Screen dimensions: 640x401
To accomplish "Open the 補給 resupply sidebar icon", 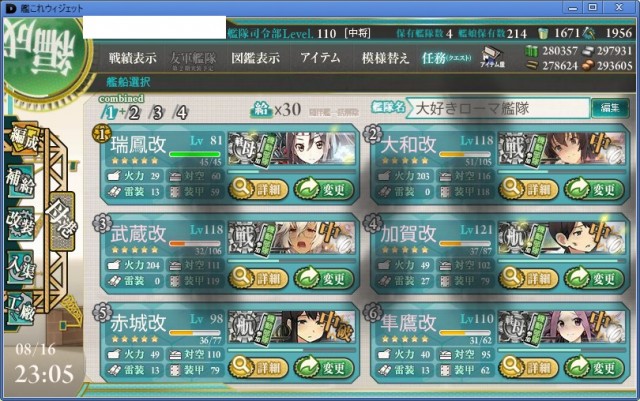I will (x=20, y=181).
